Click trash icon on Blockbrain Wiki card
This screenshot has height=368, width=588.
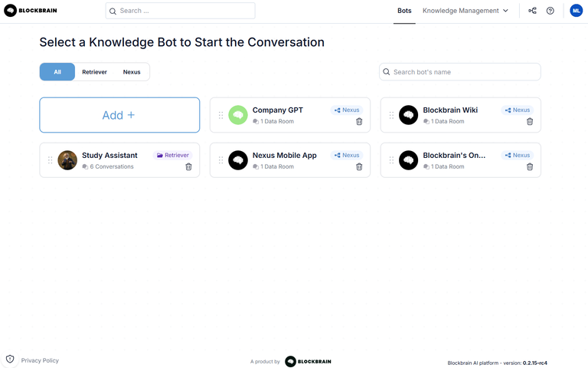[529, 122]
